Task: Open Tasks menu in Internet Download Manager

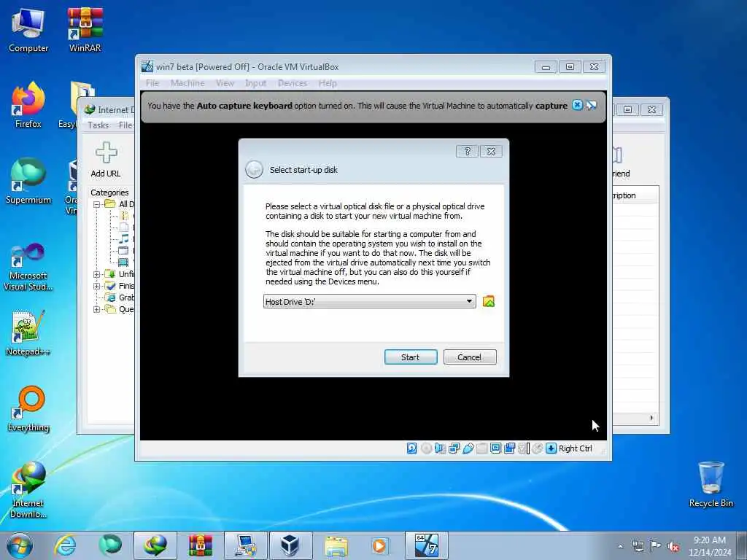Action: [98, 125]
